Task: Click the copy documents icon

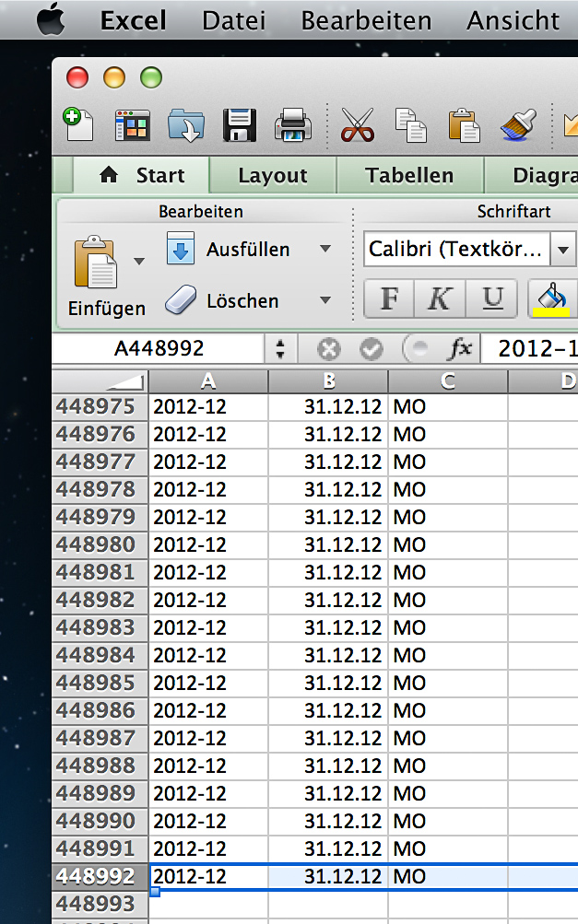Action: pos(409,124)
